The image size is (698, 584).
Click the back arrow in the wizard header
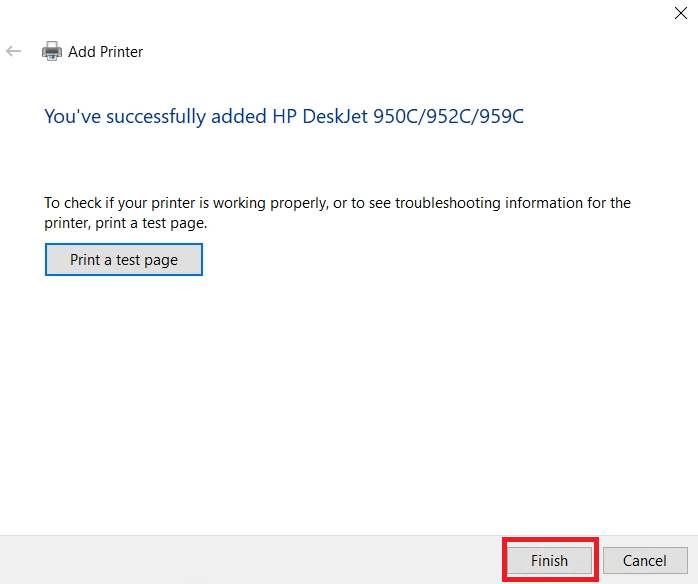14,51
